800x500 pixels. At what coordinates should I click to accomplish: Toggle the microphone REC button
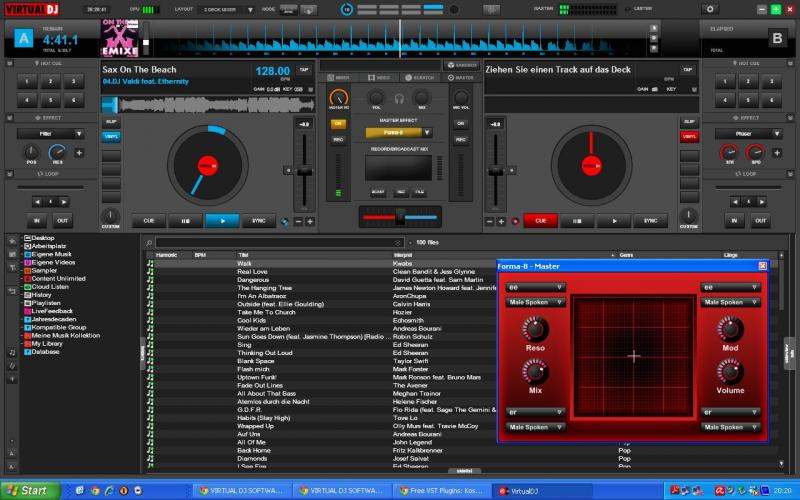[461, 139]
